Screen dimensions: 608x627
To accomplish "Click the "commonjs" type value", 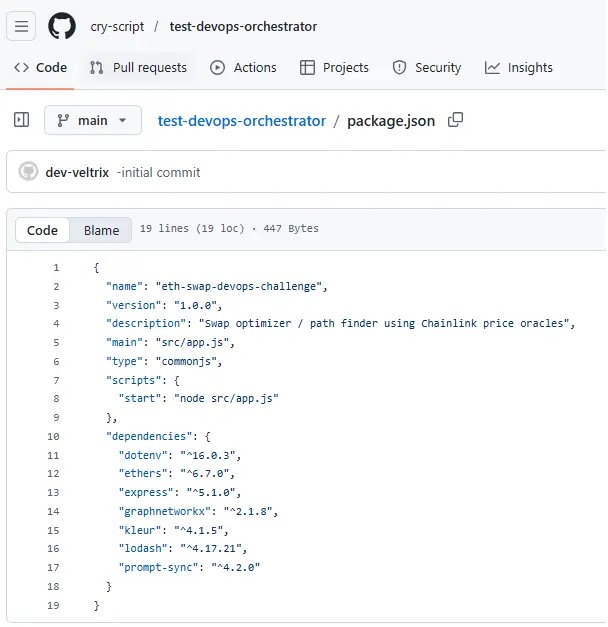I will tap(186, 361).
